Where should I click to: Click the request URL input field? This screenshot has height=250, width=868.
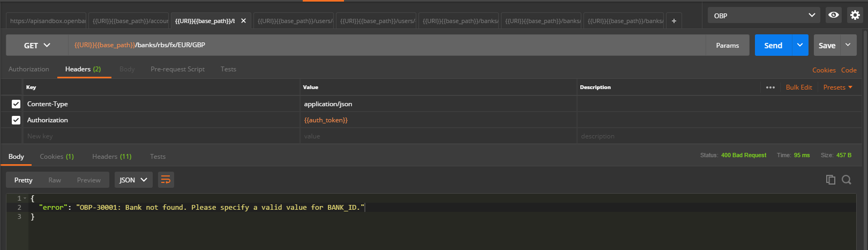click(x=387, y=45)
